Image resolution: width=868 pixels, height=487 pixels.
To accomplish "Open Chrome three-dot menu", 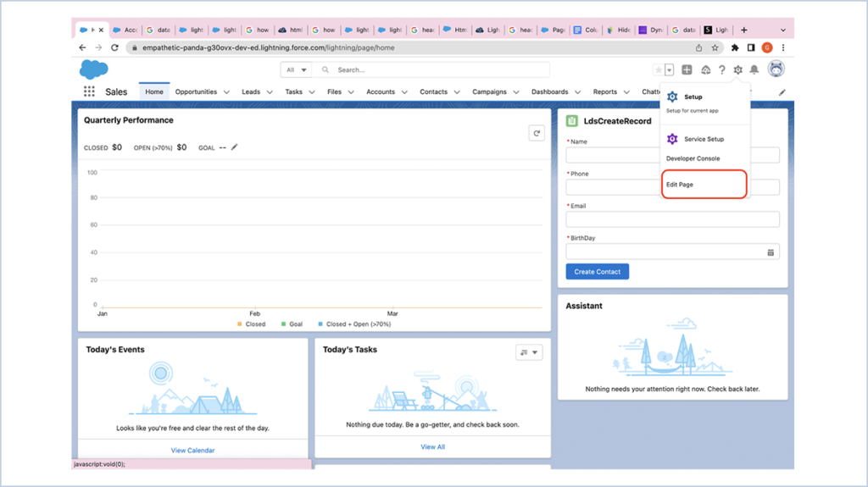I will [x=782, y=47].
